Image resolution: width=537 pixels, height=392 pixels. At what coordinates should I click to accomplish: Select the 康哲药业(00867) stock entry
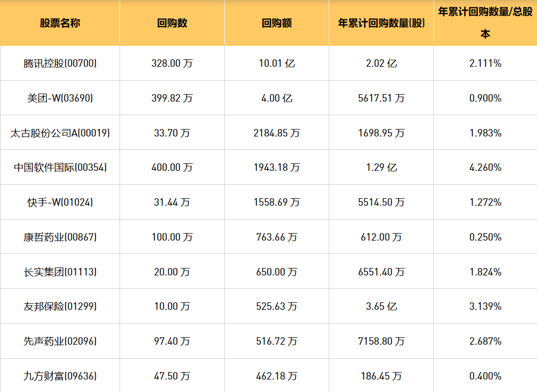coord(60,237)
